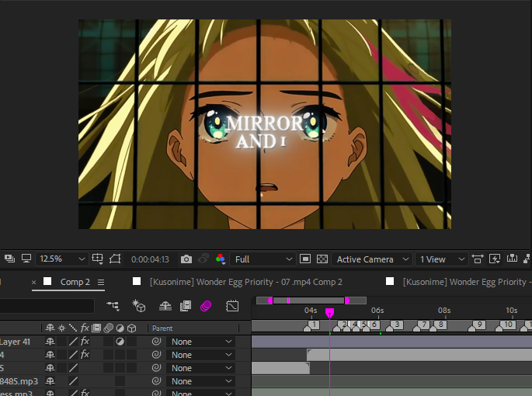The image size is (532, 396).
Task: Click the primary viewer monitor icon
Action: point(26,259)
